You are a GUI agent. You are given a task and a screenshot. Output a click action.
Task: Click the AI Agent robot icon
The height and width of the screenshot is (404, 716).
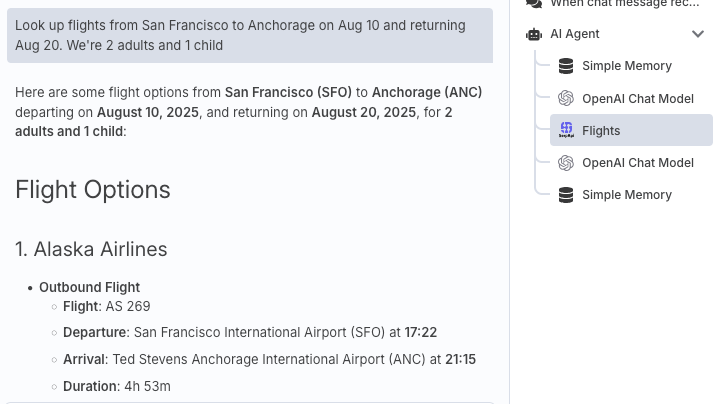(534, 34)
